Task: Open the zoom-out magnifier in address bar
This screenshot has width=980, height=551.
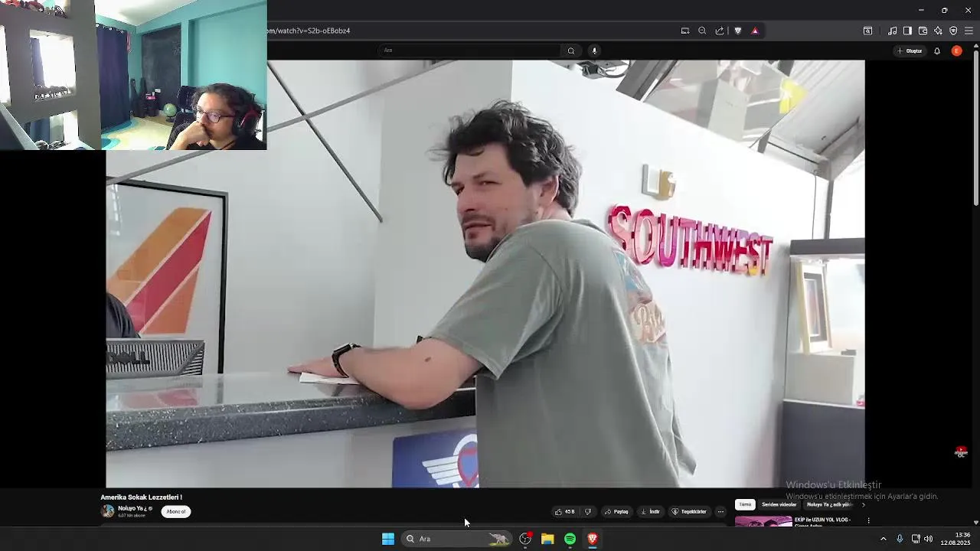Action: click(702, 31)
